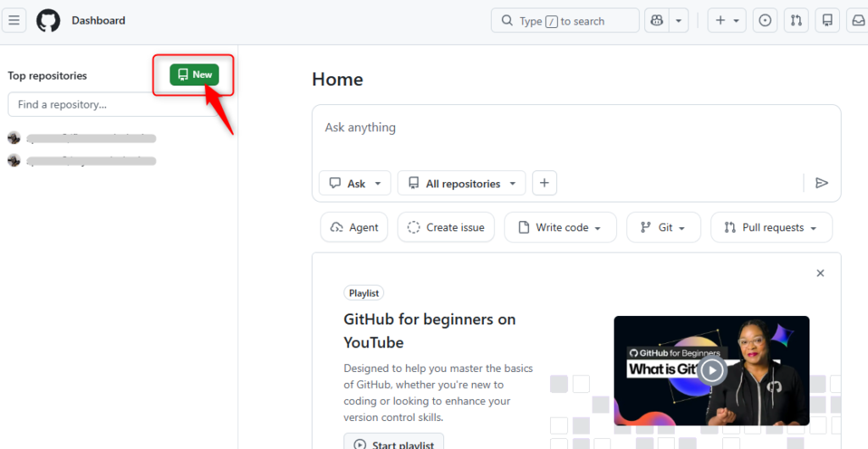
Task: Open Pull requests icon in header
Action: [795, 20]
